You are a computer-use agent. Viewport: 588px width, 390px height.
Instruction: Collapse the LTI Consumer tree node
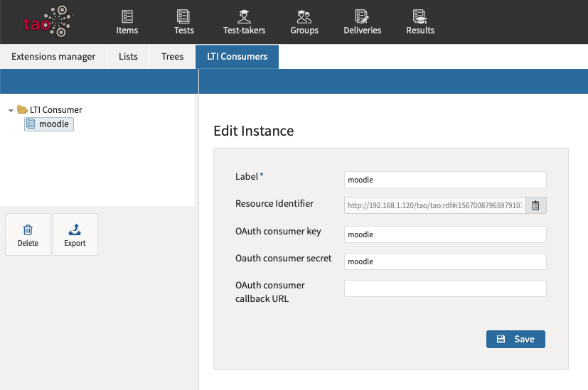[x=11, y=110]
